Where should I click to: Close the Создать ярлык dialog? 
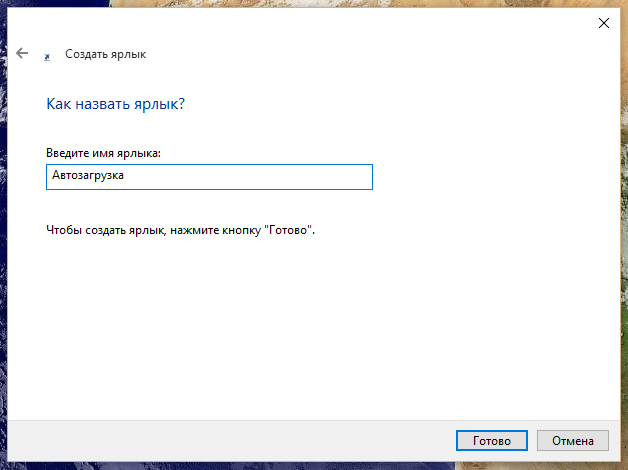604,23
